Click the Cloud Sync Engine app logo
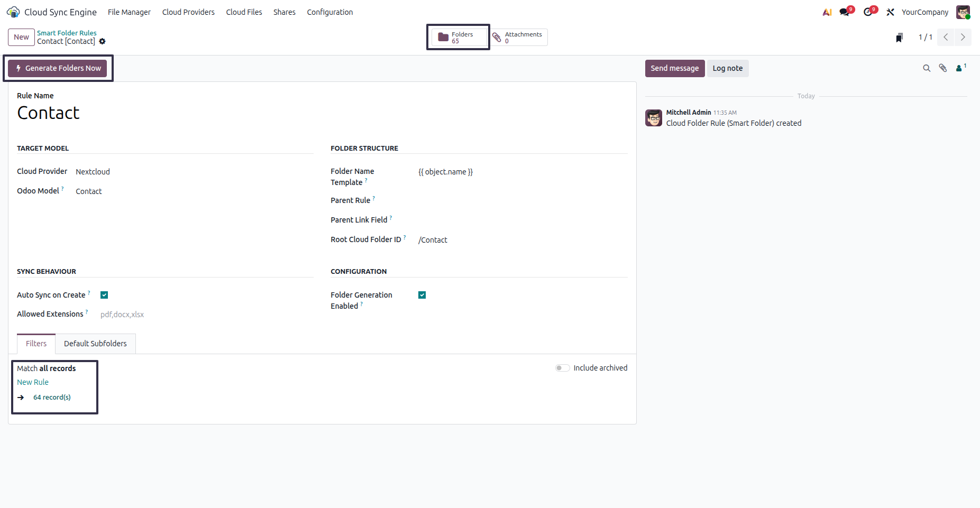The height and width of the screenshot is (508, 980). [13, 12]
